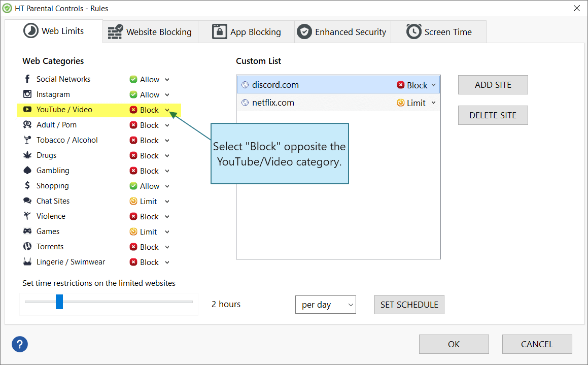The height and width of the screenshot is (365, 588).
Task: Click the YouTube play icon
Action: click(x=27, y=109)
